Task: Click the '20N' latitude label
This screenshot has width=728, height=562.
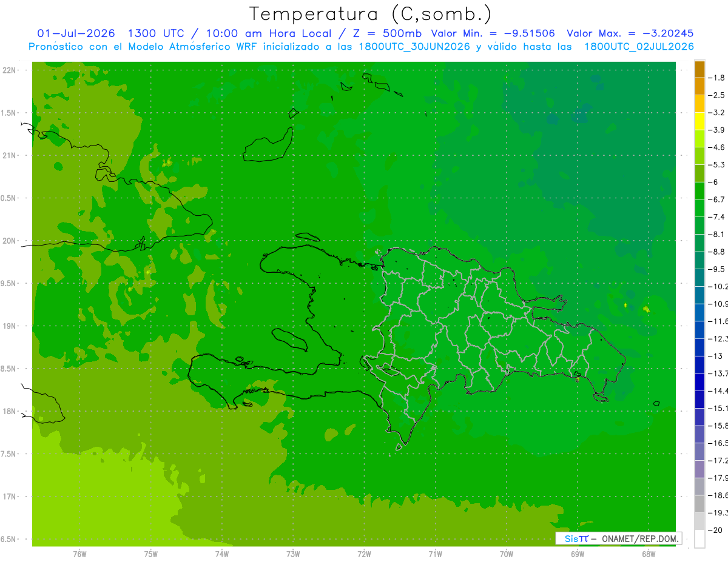Action: tap(9, 241)
